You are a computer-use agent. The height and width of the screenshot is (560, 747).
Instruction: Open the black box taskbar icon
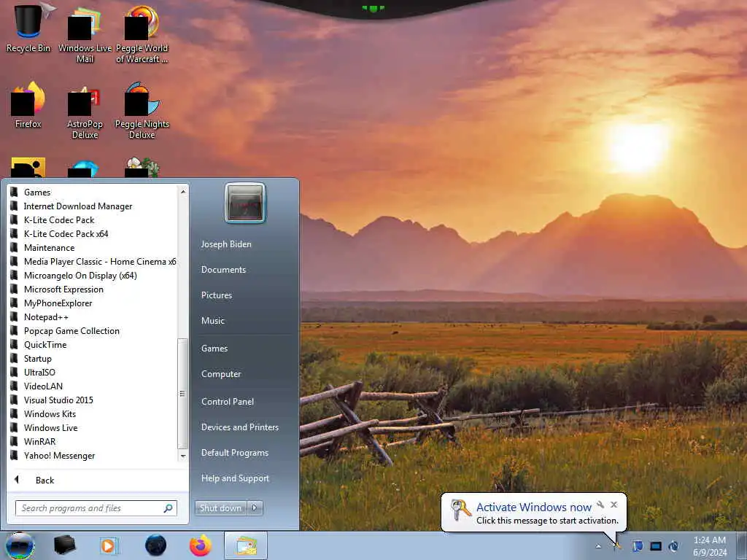click(x=64, y=545)
